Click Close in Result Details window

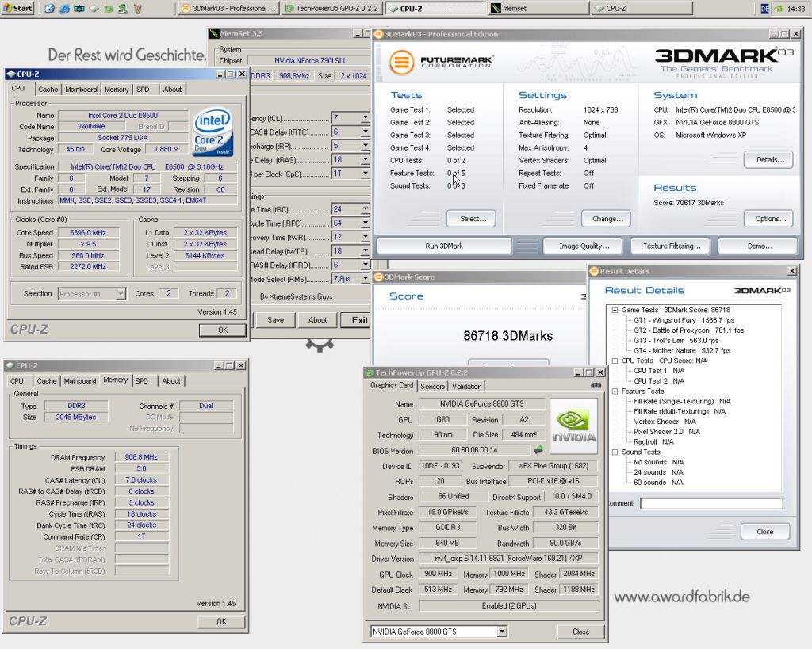[x=765, y=532]
